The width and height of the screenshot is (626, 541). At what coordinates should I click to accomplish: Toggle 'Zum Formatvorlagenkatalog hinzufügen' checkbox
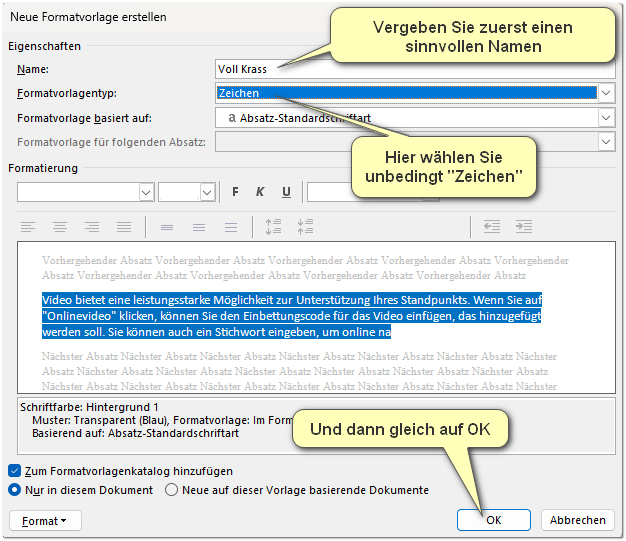pos(15,470)
